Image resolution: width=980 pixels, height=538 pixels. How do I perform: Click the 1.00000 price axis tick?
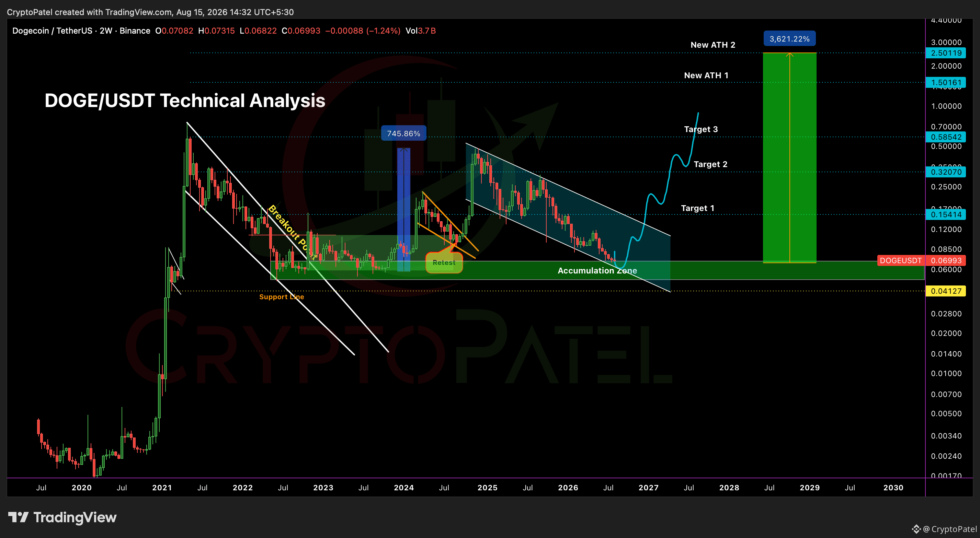[946, 106]
